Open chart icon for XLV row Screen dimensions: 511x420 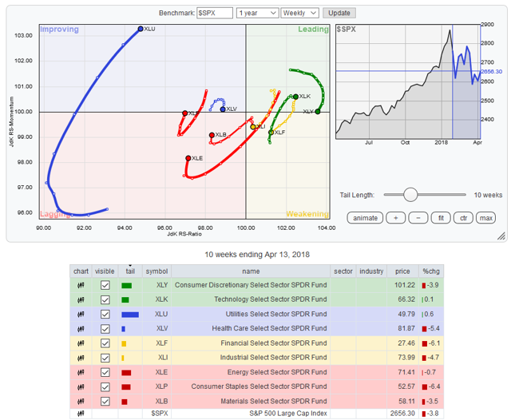pyautogui.click(x=81, y=329)
